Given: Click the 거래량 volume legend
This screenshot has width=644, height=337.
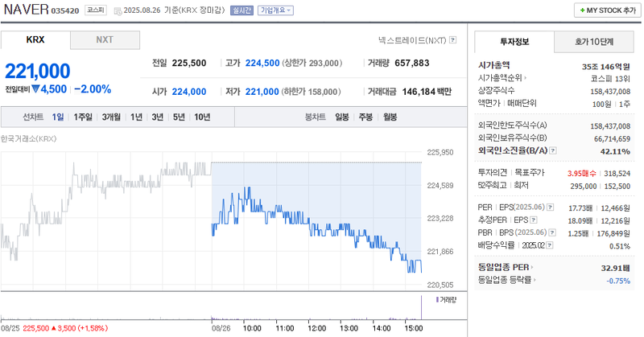Looking at the screenshot, I should [x=446, y=300].
